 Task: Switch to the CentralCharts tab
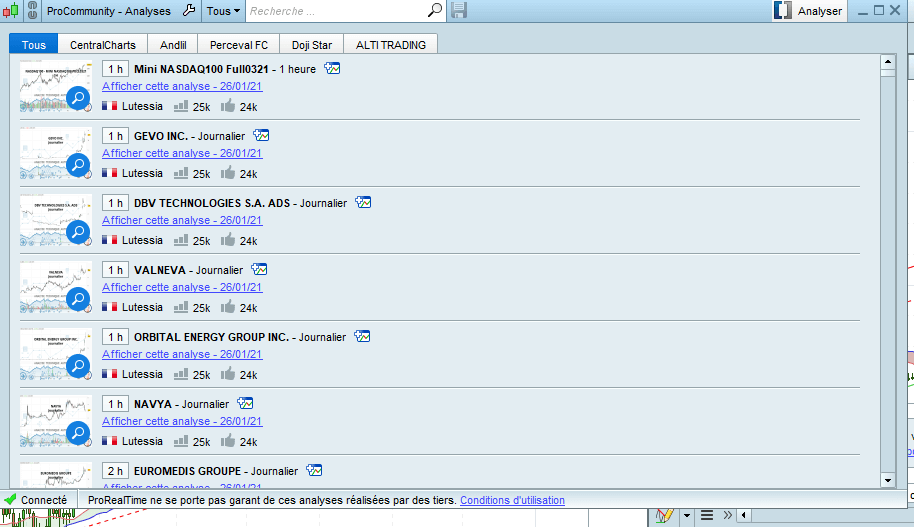(x=103, y=45)
